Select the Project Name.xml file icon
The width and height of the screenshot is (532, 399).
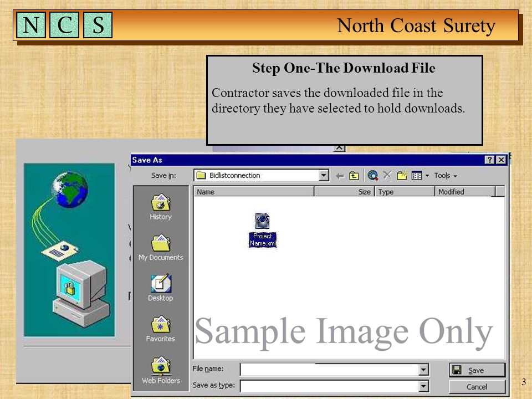click(x=262, y=221)
